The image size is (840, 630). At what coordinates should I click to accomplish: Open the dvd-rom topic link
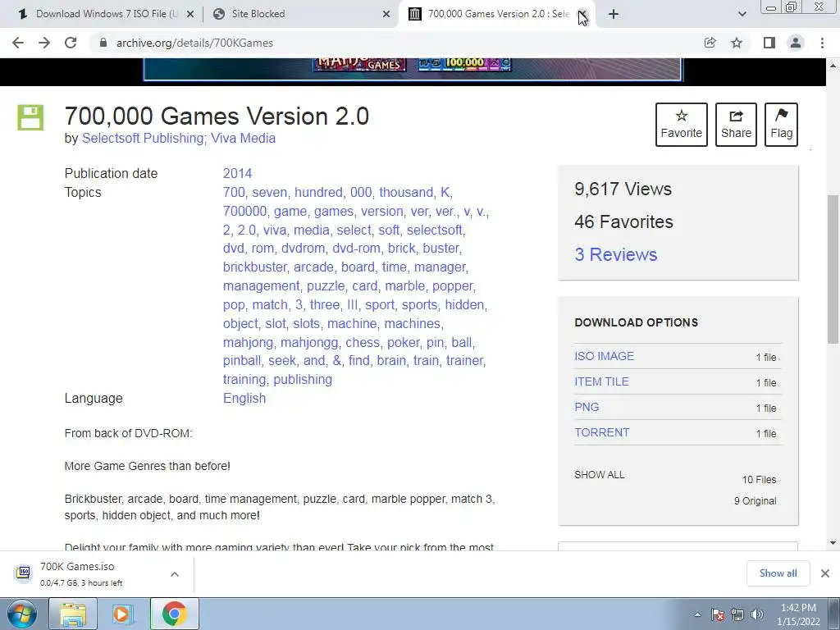click(x=356, y=248)
